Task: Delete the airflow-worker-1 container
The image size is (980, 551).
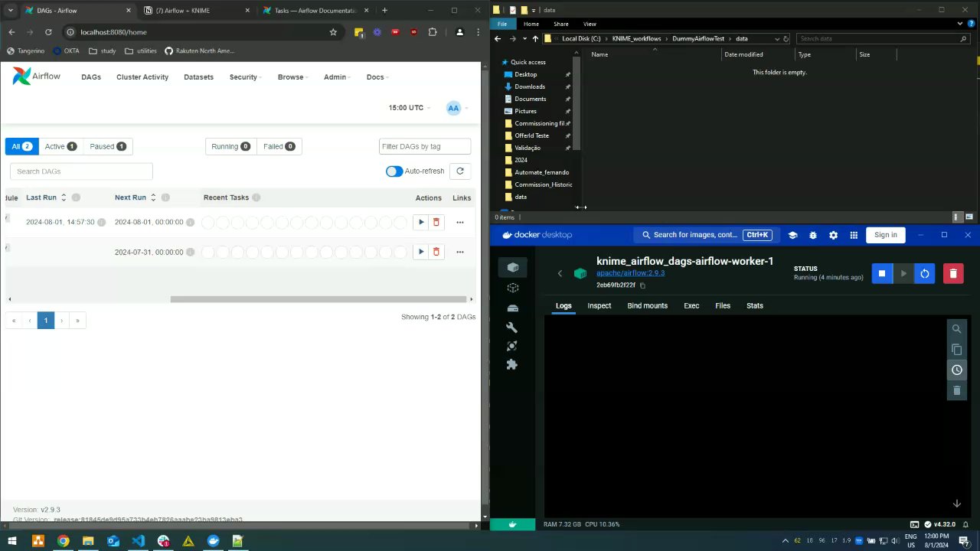Action: click(953, 273)
